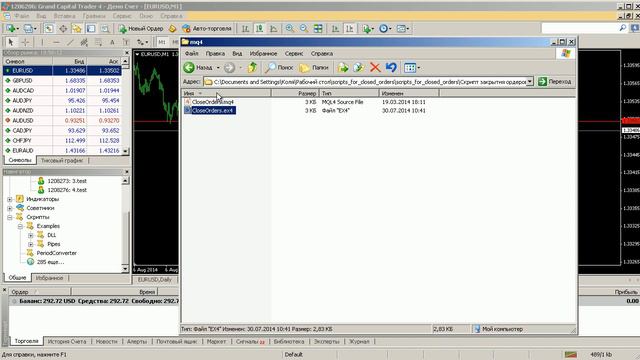Click the Copy To folder icon in Explorer
This screenshot has width=640, height=360.
358,68
